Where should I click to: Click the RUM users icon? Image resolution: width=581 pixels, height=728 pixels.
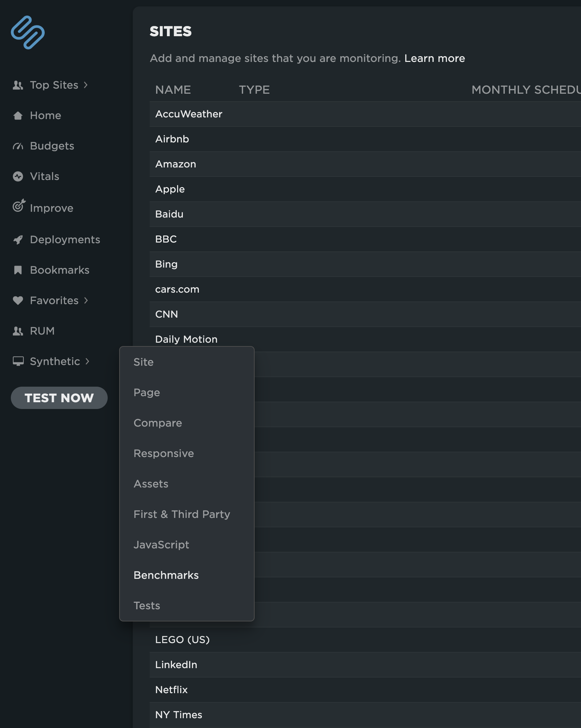pos(18,331)
